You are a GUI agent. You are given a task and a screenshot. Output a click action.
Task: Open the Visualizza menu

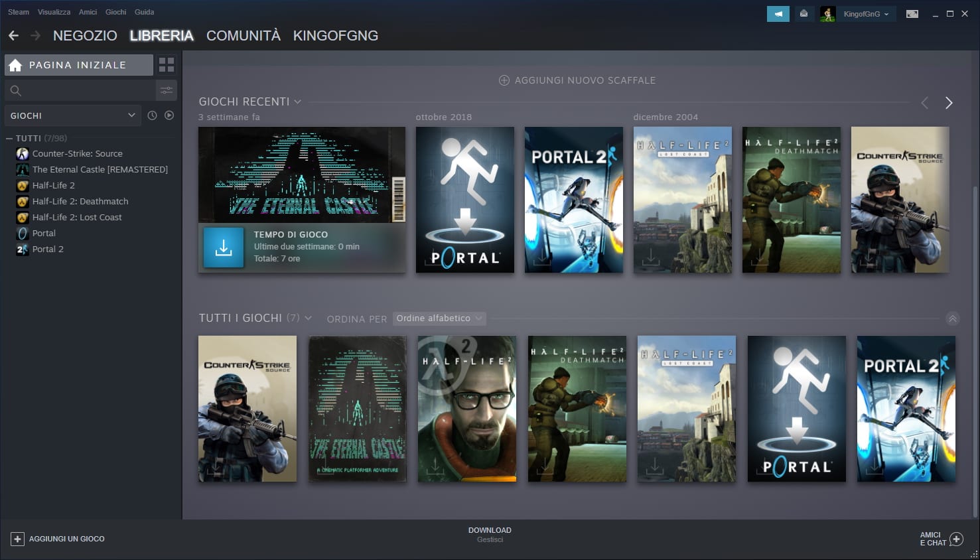click(54, 12)
